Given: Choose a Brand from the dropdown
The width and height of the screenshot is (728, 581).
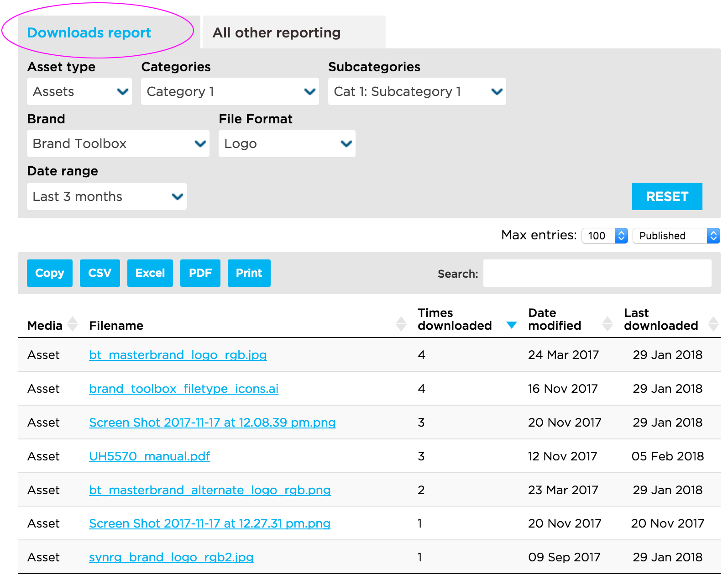Looking at the screenshot, I should pos(118,144).
